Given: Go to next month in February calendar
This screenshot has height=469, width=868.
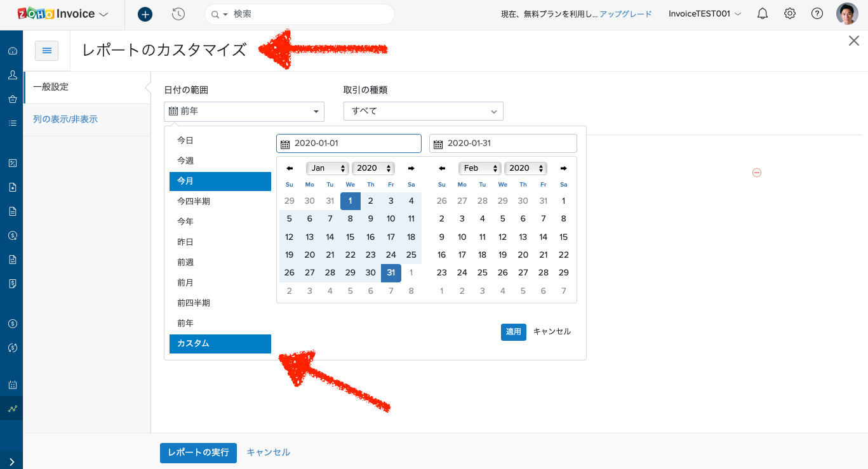Looking at the screenshot, I should coord(563,168).
